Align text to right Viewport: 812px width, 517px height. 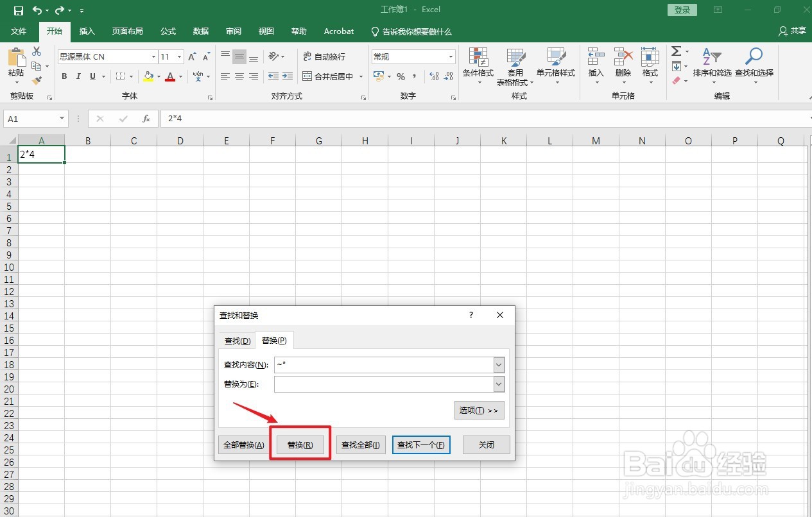(254, 76)
